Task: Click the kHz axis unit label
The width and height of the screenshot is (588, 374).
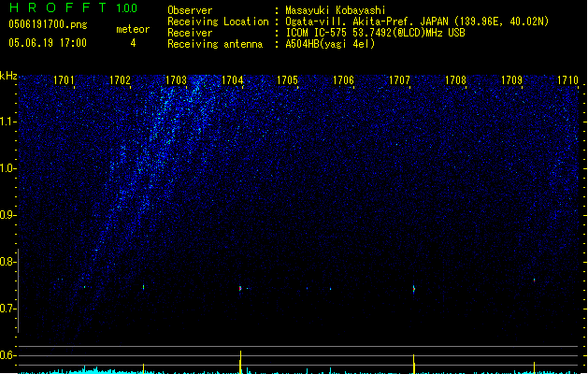Action: click(x=8, y=76)
